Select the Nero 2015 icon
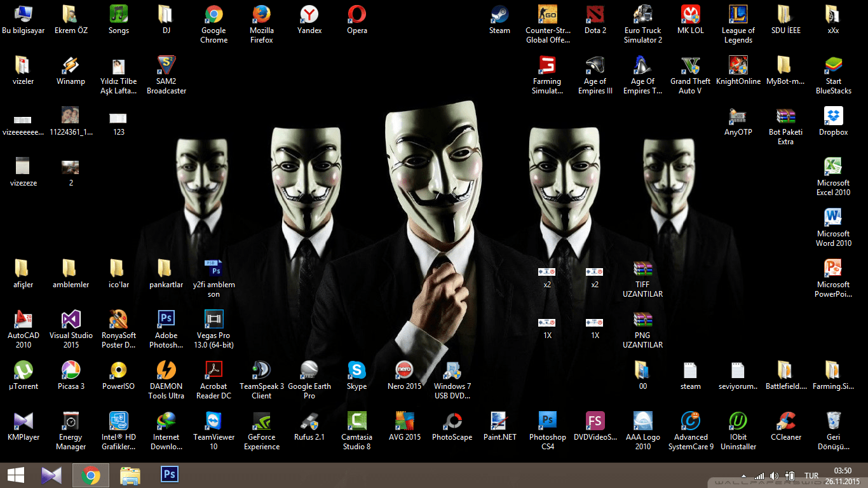The image size is (868, 488). click(405, 376)
